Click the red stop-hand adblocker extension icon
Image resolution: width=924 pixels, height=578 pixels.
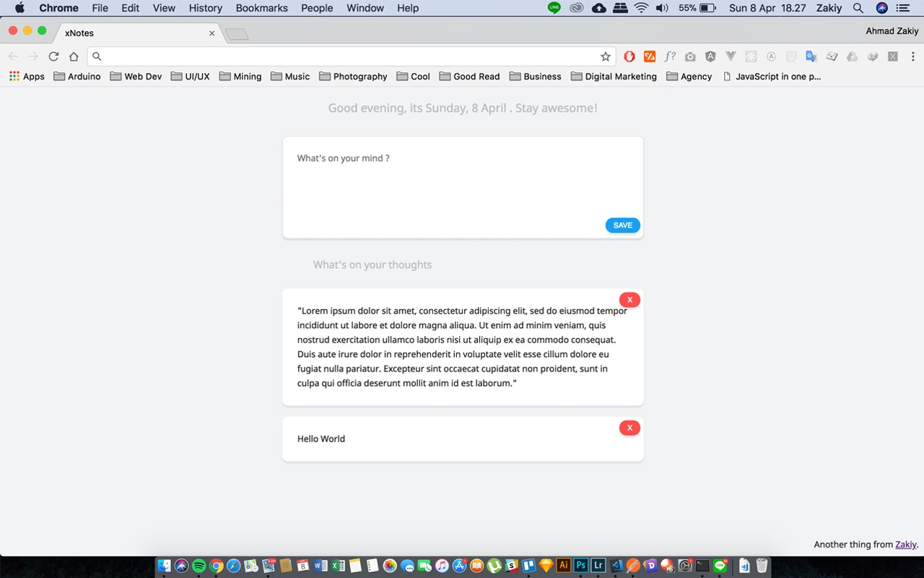(x=629, y=56)
